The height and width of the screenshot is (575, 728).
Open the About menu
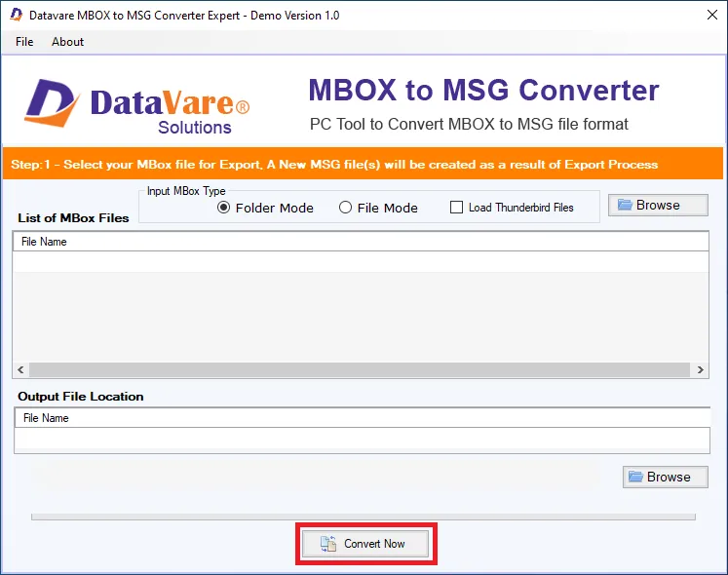click(x=68, y=42)
